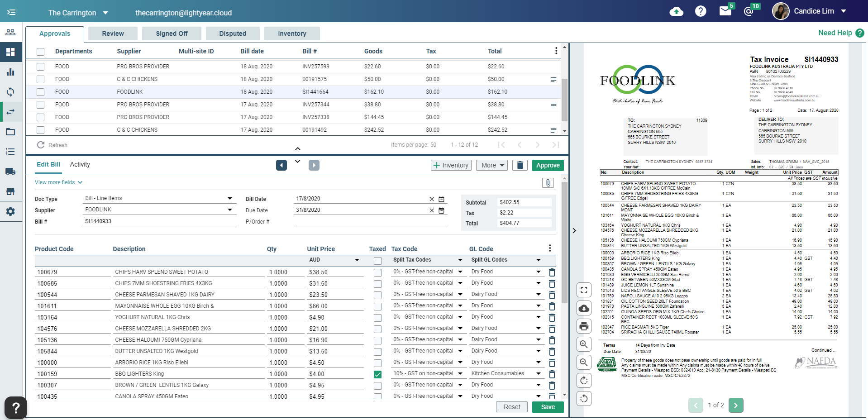868x420 pixels.
Task: Click the Save button
Action: 548,407
